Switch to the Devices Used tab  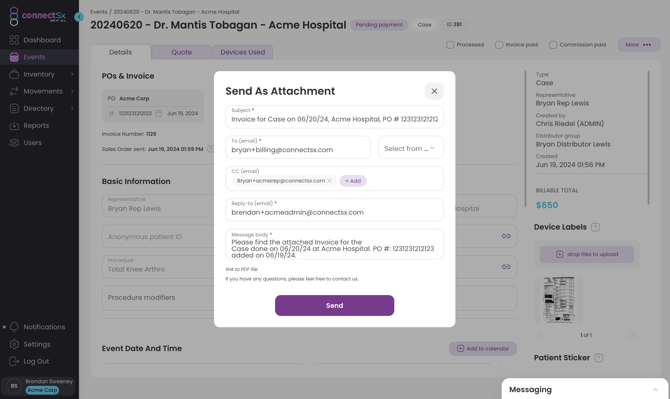point(243,52)
